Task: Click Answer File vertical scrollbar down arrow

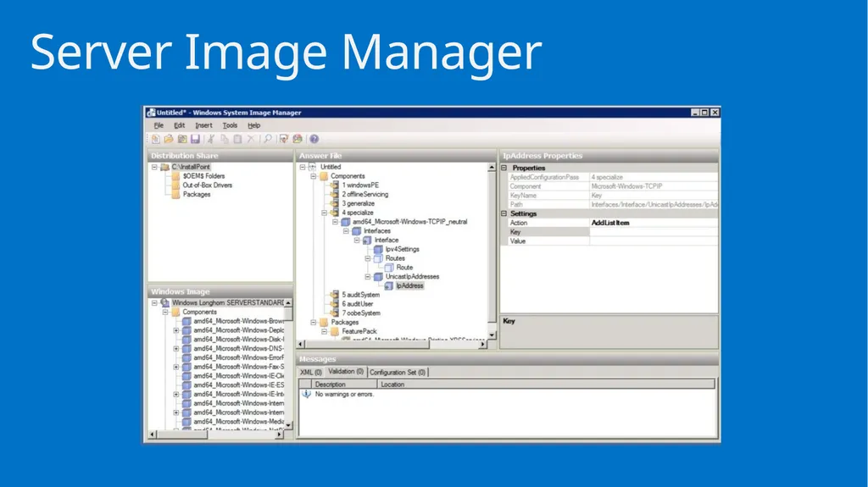Action: click(492, 335)
